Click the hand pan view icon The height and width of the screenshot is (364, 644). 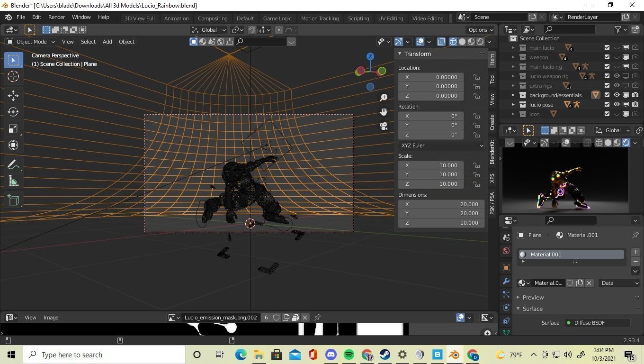coord(384,112)
